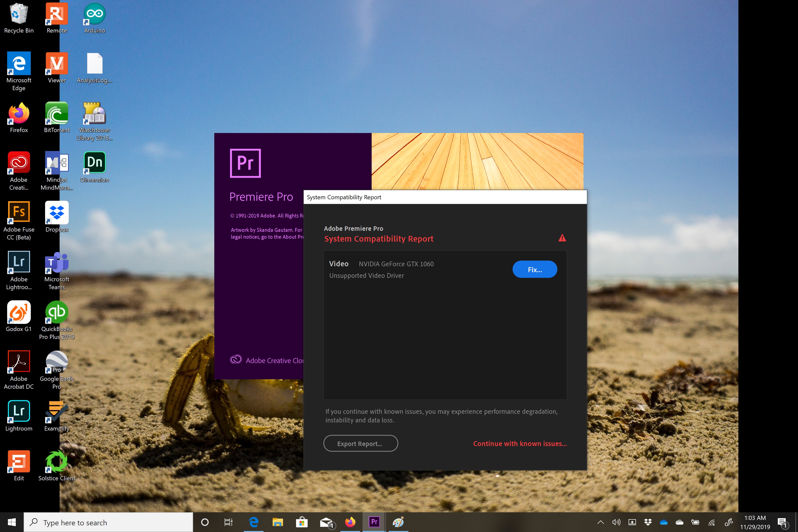The image size is (798, 532).
Task: Expand the hidden system tray icons
Action: click(600, 522)
